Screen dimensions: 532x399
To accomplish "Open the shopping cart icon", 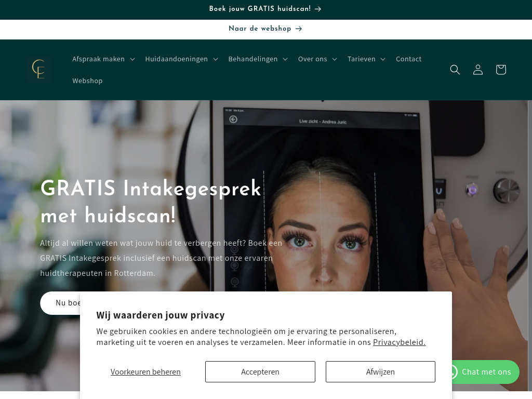I will point(501,70).
